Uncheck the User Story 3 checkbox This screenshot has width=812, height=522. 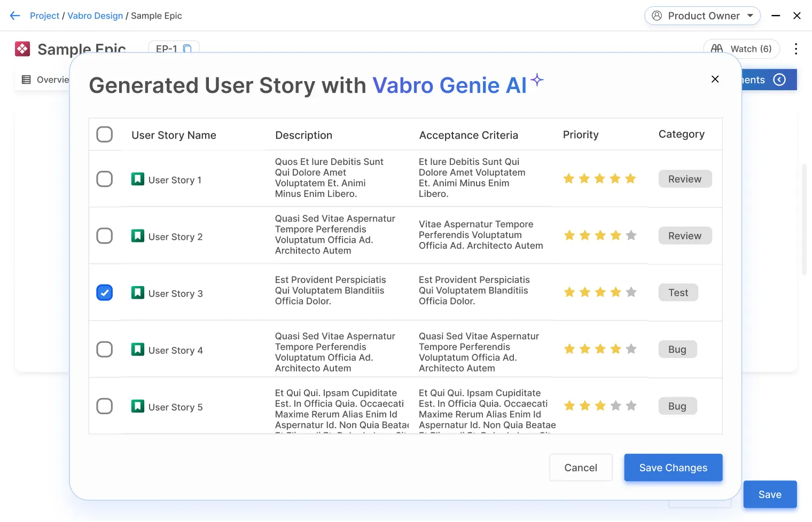105,293
